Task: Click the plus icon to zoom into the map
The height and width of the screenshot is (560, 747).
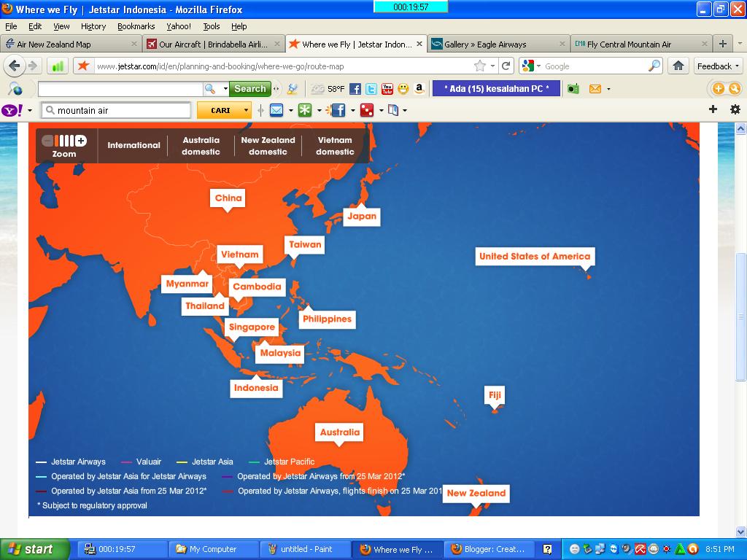Action: click(x=82, y=141)
